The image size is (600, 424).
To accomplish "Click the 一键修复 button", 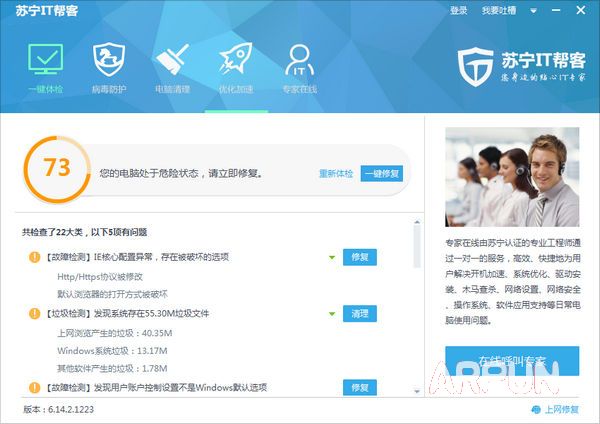I will coord(382,174).
